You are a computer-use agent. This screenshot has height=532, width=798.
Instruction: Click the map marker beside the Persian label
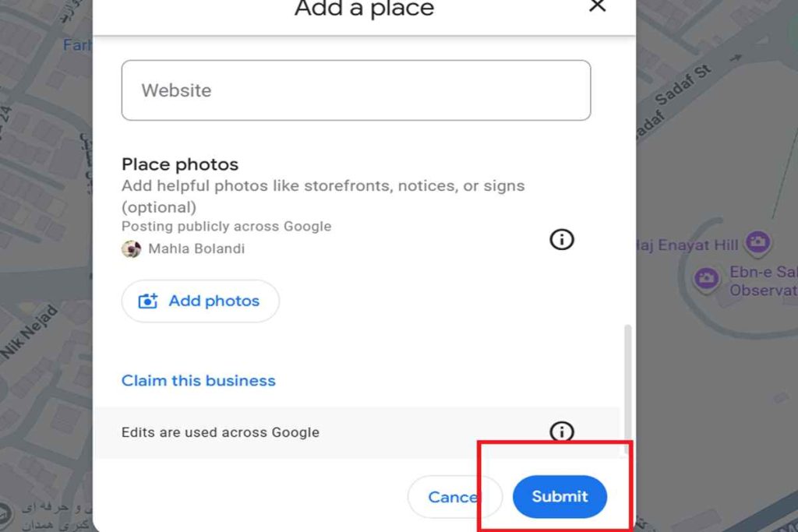tap(6, 513)
